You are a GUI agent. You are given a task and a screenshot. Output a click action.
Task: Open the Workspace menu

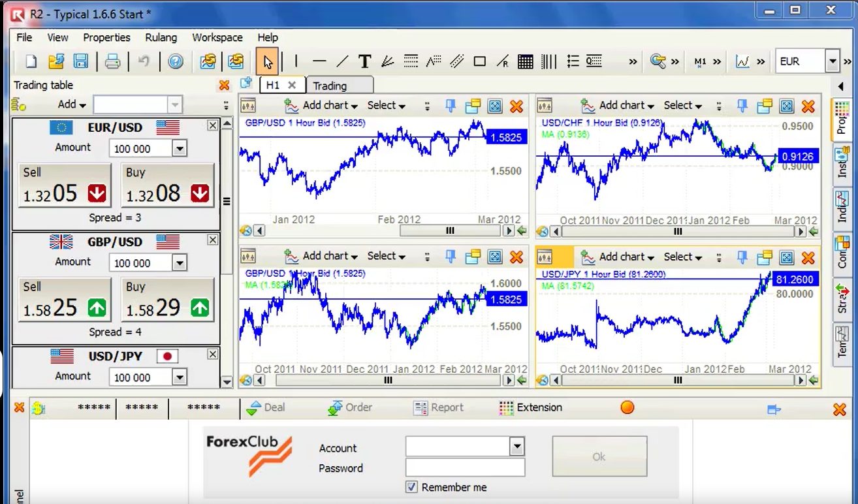pyautogui.click(x=217, y=38)
